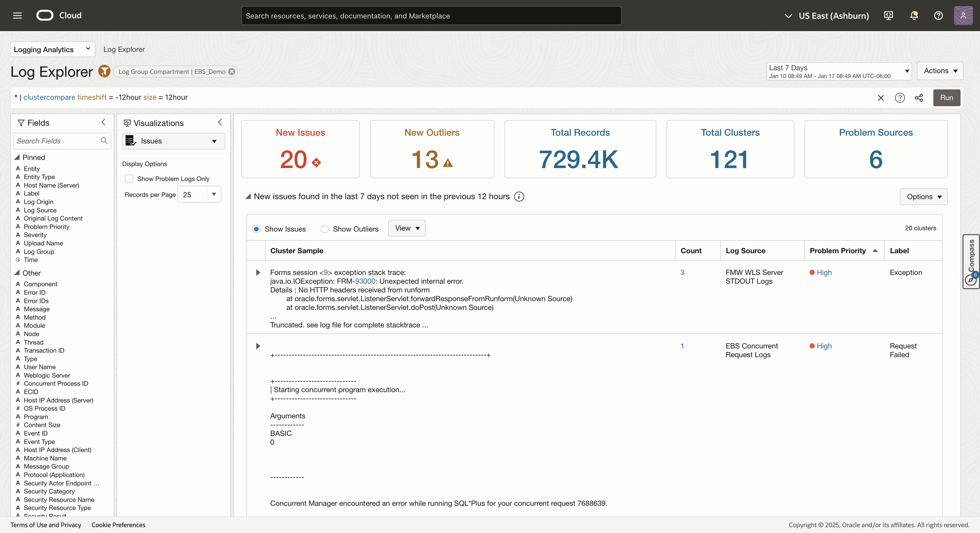Open the help question mark icon in header
The height and width of the screenshot is (533, 980).
click(x=938, y=16)
